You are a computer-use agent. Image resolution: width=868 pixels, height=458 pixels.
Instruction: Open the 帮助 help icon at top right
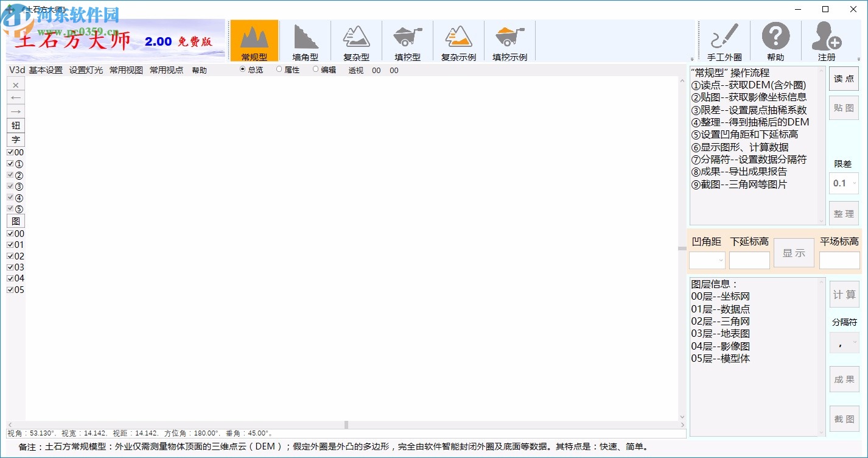[777, 40]
